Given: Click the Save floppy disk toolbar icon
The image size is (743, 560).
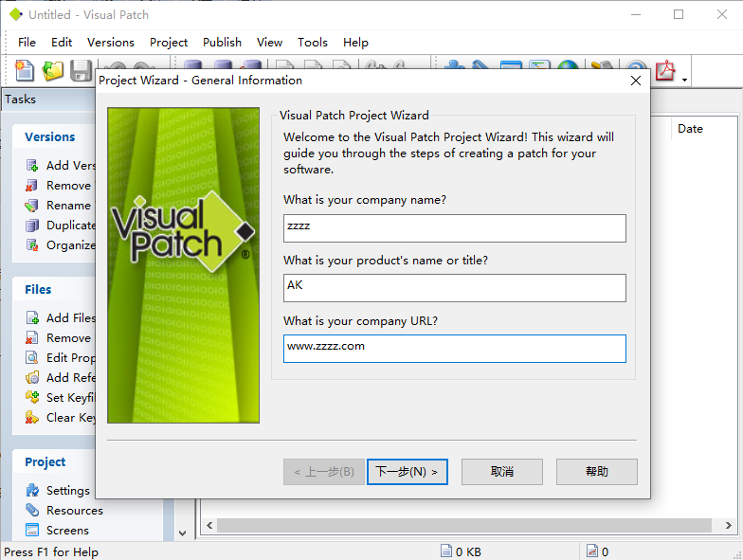Looking at the screenshot, I should (82, 71).
